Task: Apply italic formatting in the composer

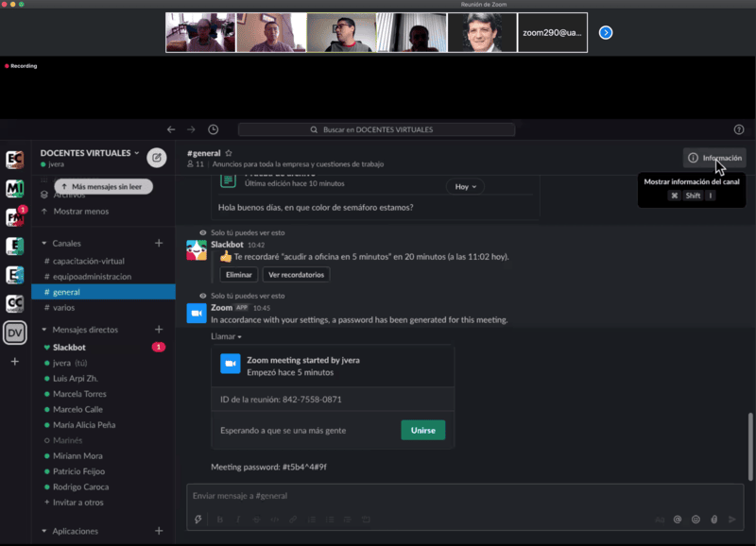Action: 238,520
